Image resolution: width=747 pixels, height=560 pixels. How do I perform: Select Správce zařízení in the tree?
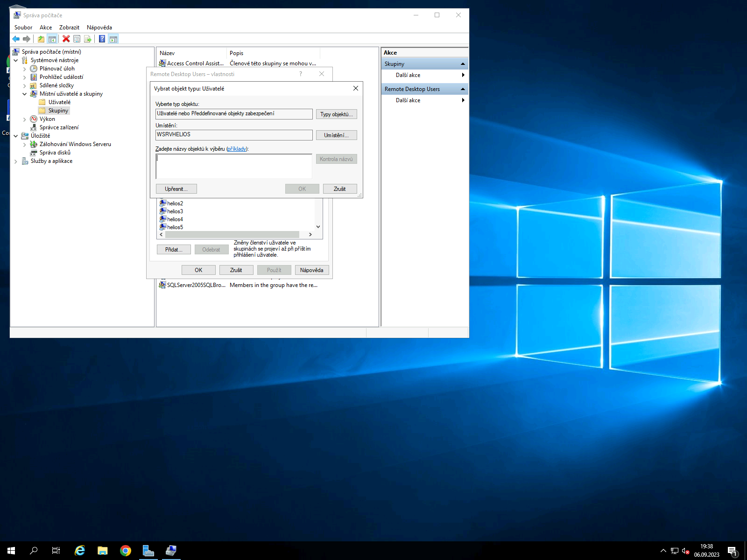[x=59, y=127]
